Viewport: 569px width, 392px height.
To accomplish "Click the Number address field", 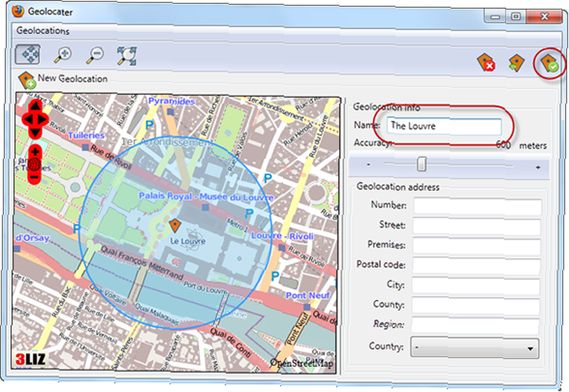I will [x=477, y=207].
